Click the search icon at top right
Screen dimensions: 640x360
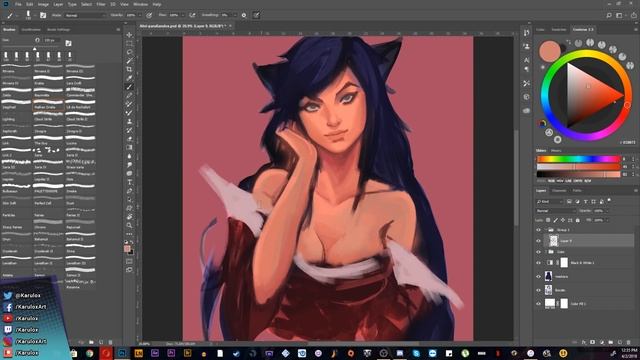click(x=608, y=15)
